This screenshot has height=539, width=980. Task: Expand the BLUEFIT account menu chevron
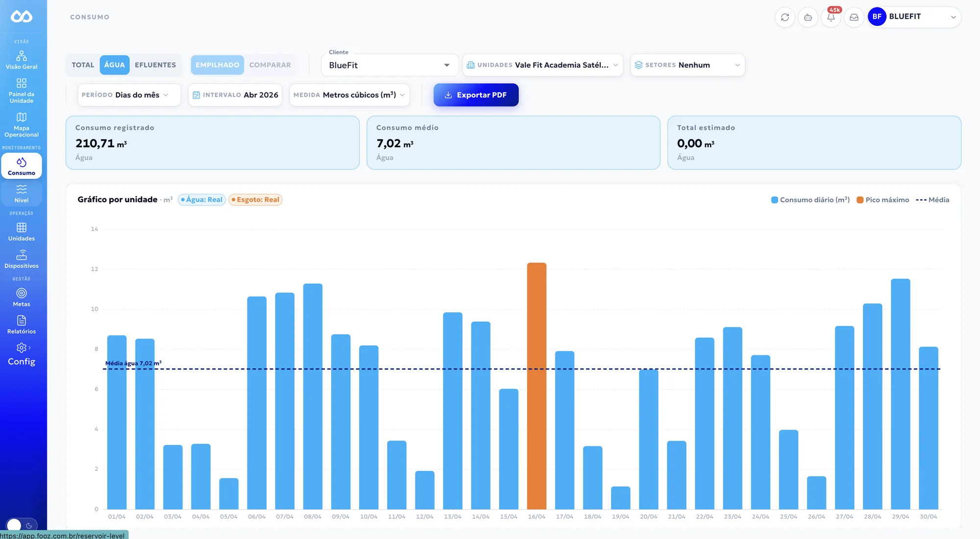pos(953,17)
